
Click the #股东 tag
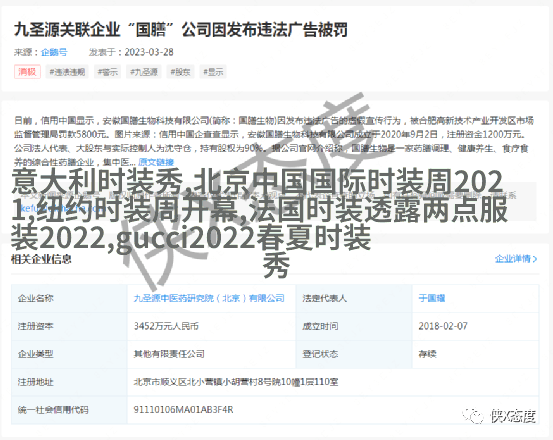tap(180, 72)
